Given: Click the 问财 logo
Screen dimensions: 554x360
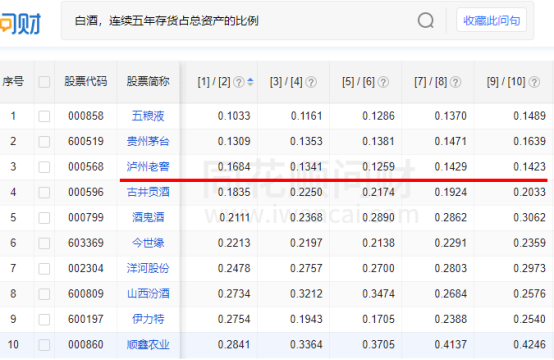Looking at the screenshot, I should click(x=20, y=23).
